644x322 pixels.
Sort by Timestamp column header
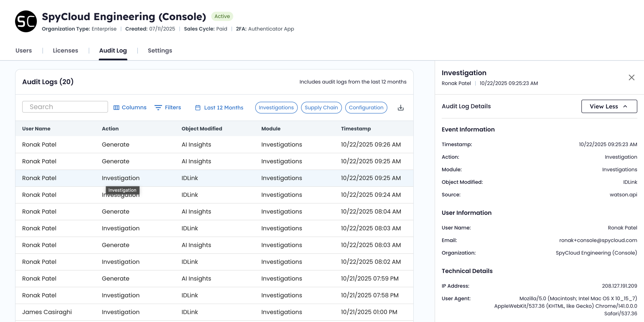point(356,129)
